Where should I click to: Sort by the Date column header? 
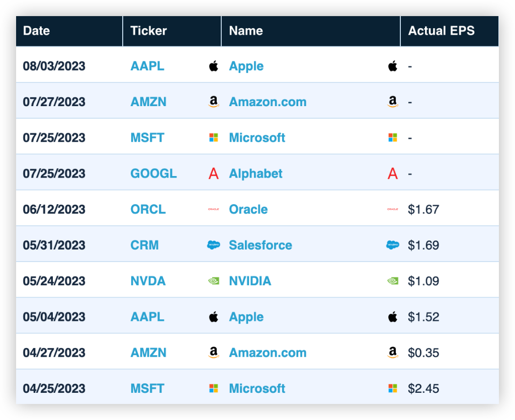click(36, 31)
